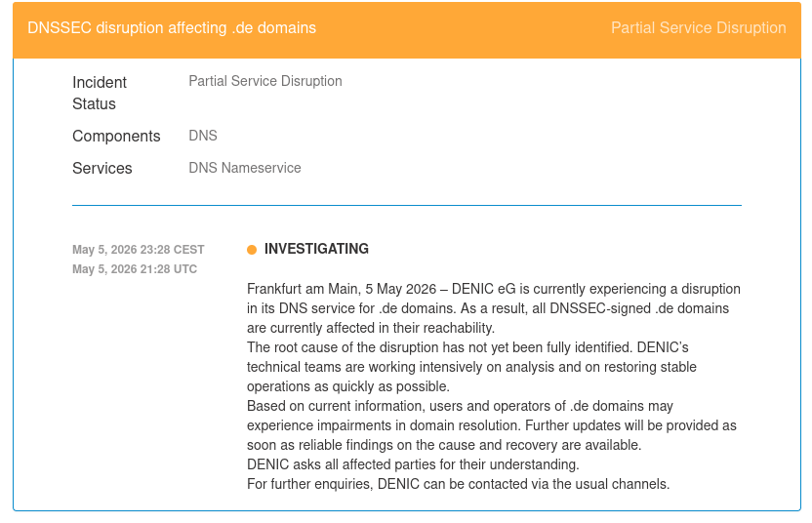Image resolution: width=812 pixels, height=523 pixels.
Task: Click the Components label
Action: [x=116, y=137]
